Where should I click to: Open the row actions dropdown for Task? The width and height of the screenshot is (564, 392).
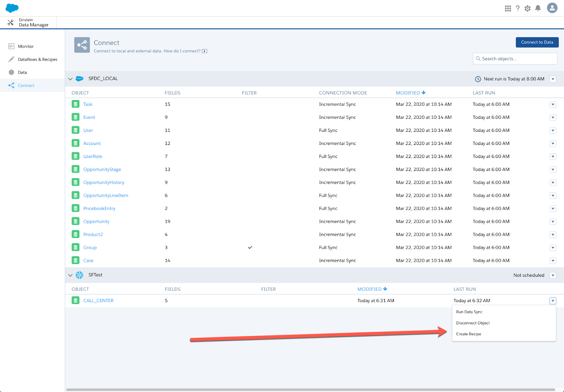click(x=553, y=104)
